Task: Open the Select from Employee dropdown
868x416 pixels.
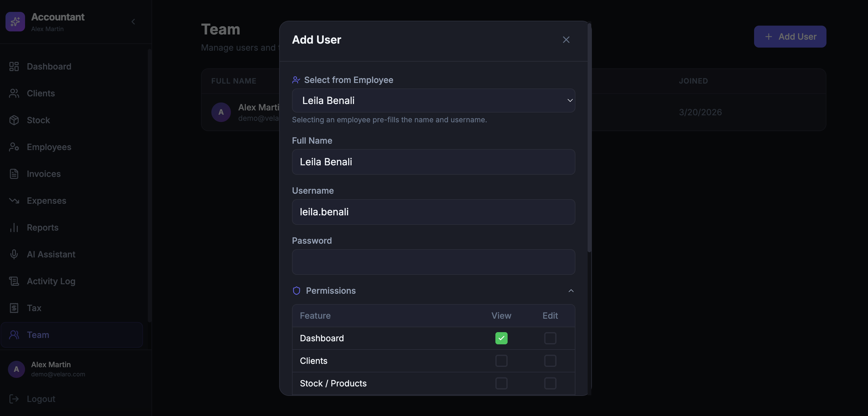Action: point(433,100)
